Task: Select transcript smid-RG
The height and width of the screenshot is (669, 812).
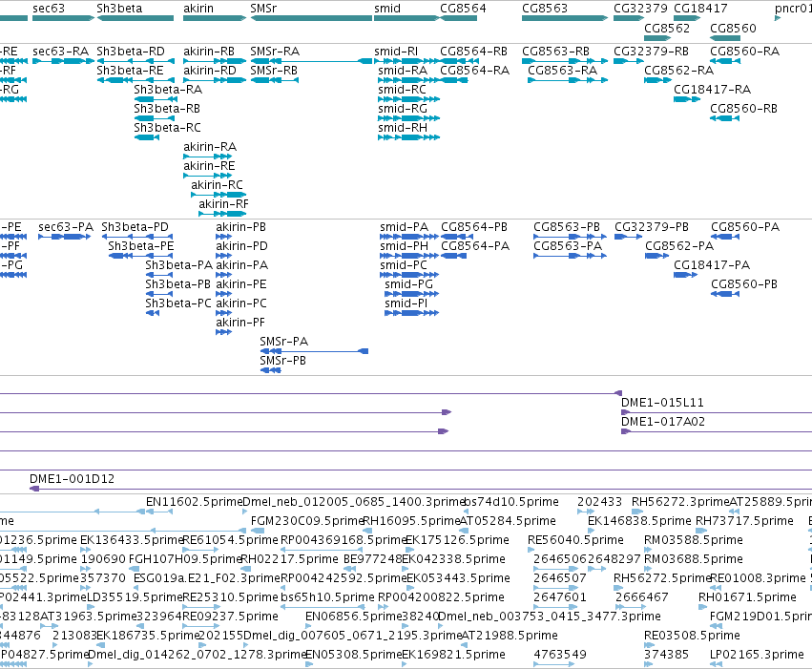Action: (x=403, y=109)
